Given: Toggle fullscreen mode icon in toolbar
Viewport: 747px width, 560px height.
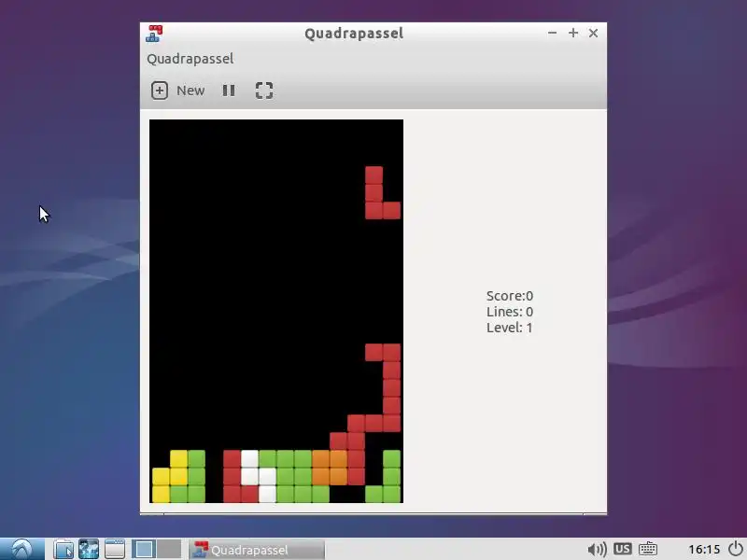Looking at the screenshot, I should tap(264, 91).
